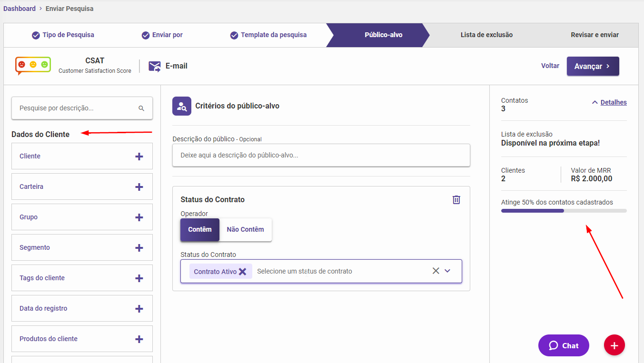Click the Dados do Cliente heading
This screenshot has width=644, height=363.
click(40, 135)
